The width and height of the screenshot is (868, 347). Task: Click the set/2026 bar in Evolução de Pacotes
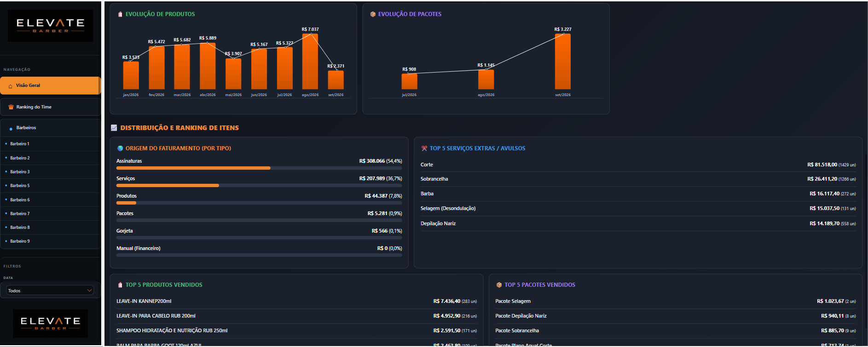(x=563, y=62)
